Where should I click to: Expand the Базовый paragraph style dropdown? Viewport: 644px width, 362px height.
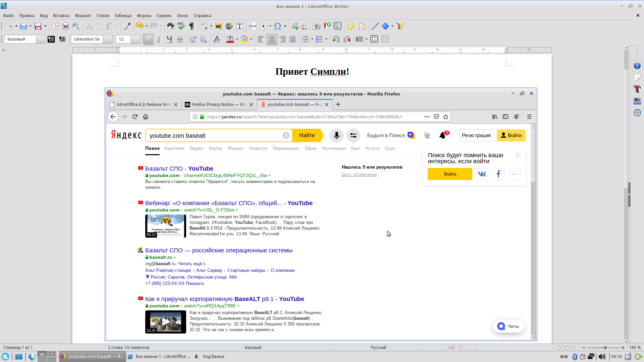pos(41,39)
